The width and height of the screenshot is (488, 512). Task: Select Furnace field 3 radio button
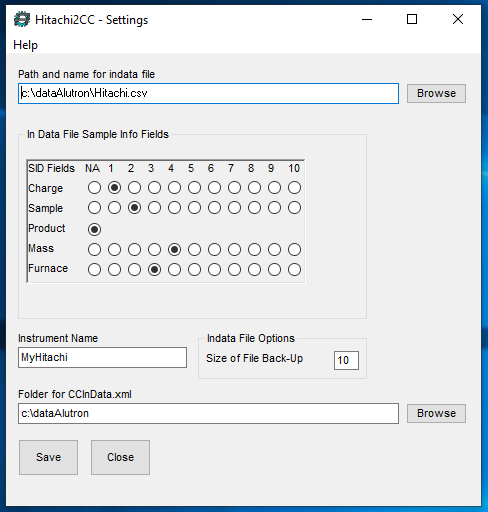154,269
